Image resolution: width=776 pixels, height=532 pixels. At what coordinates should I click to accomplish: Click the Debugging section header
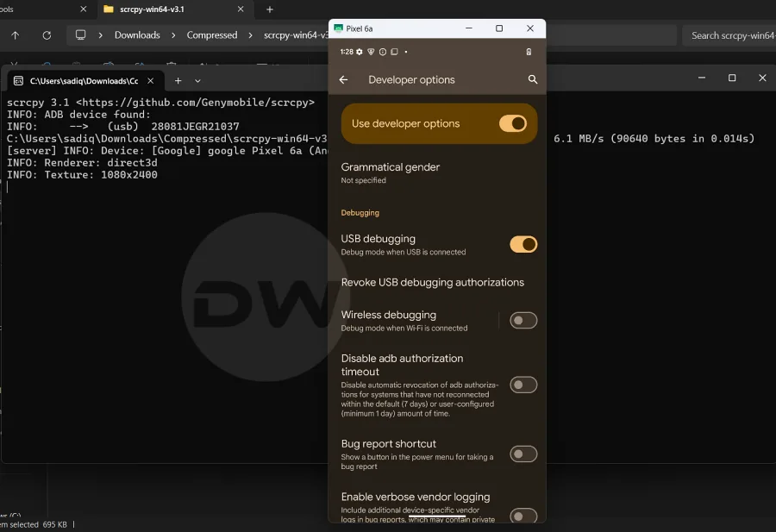[360, 213]
